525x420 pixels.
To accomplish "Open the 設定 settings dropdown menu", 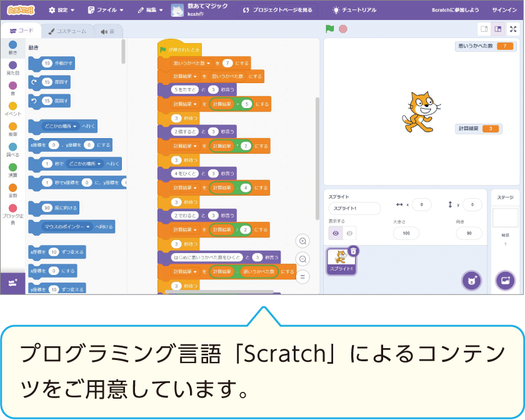I will 61,10.
